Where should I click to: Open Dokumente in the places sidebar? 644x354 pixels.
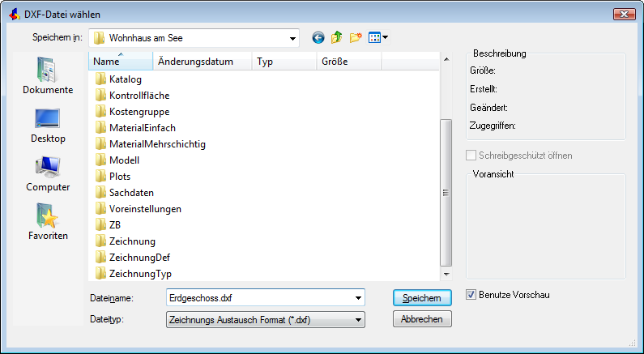coord(48,75)
